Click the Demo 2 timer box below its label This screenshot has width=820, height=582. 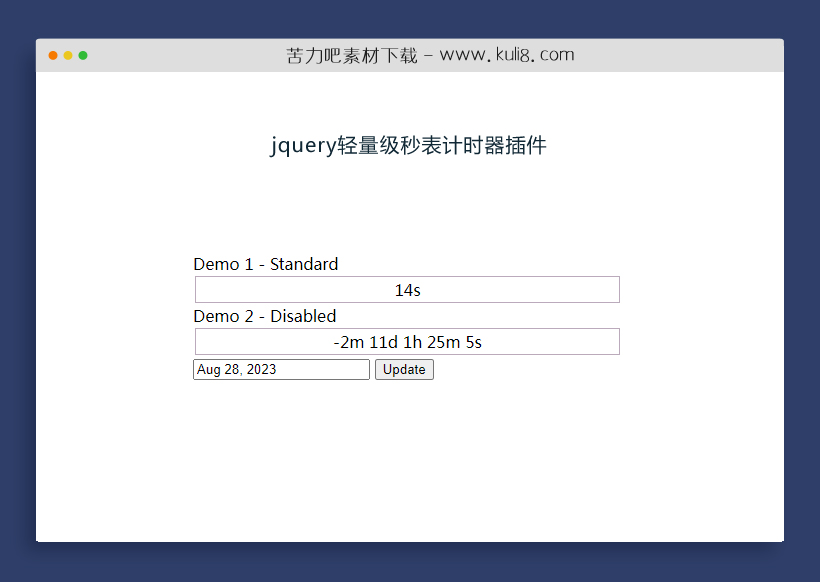(407, 341)
